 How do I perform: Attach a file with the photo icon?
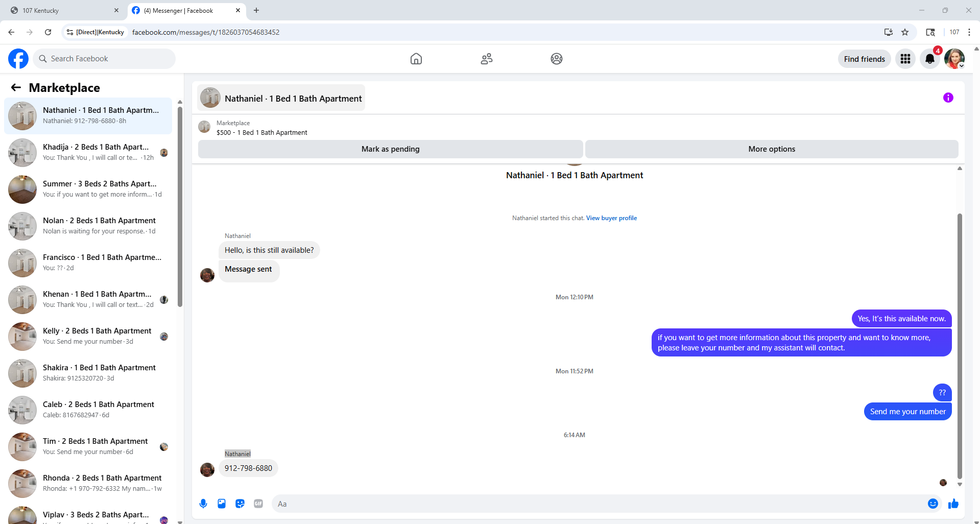pos(222,504)
